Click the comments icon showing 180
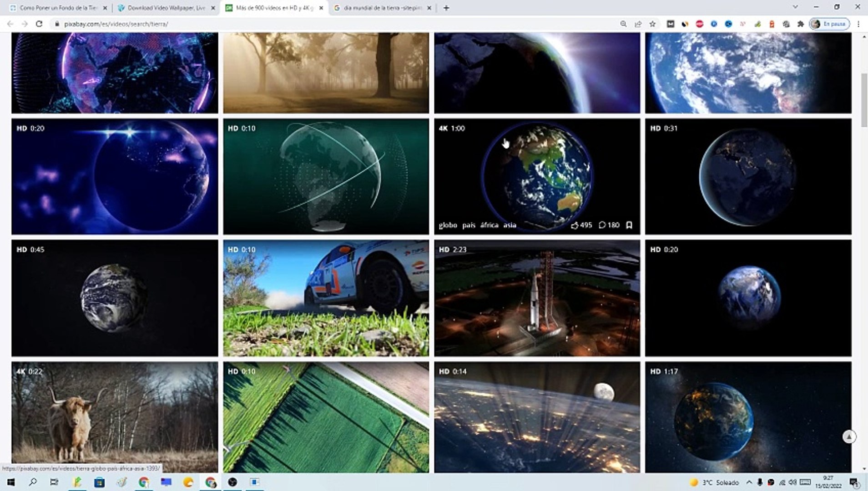 click(609, 225)
